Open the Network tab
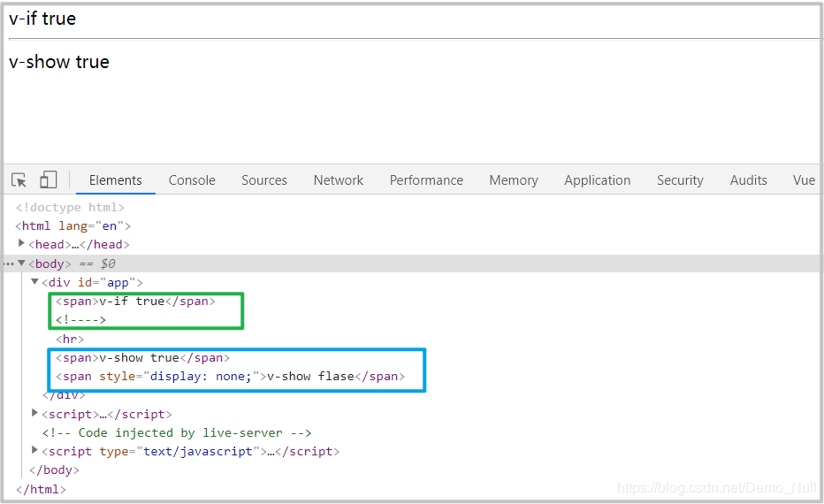Viewport: 824px width, 504px height. coord(339,180)
